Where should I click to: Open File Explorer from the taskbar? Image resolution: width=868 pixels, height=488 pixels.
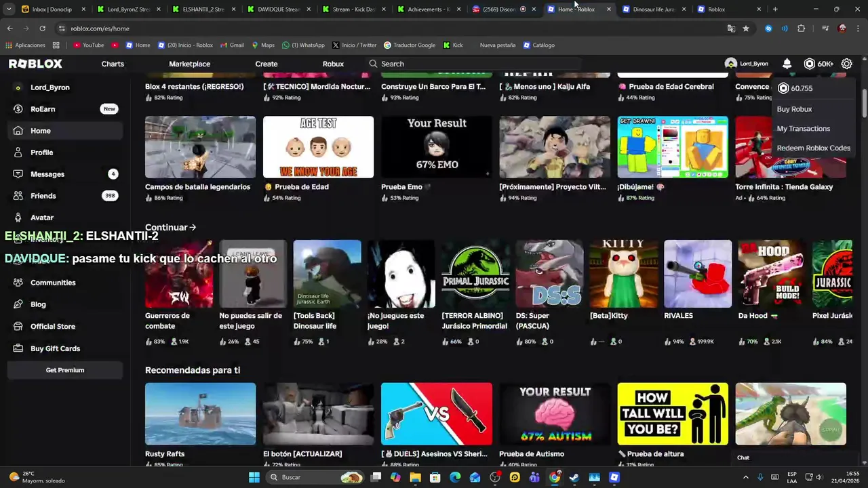(x=416, y=477)
